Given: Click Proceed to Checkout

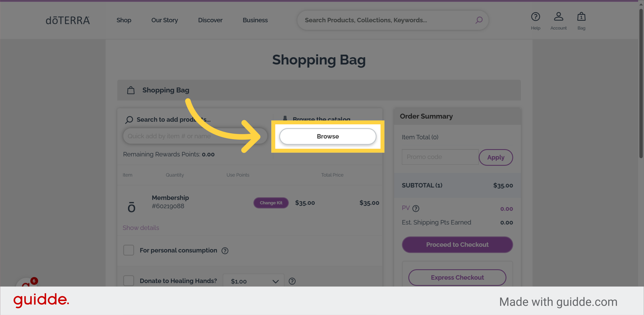Looking at the screenshot, I should tap(457, 245).
